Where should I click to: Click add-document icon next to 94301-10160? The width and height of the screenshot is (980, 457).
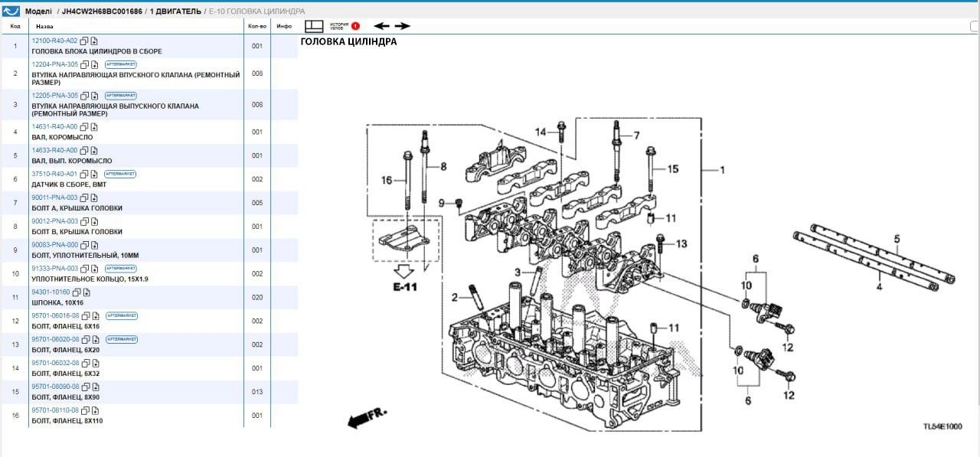87,292
